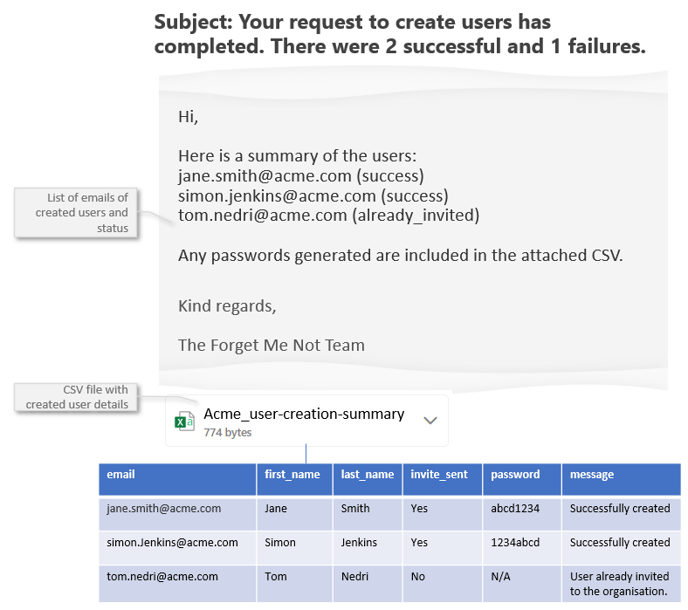Viewport: 688px width, 610px height.
Task: Click the abcd1234 password cell
Action: coord(515,509)
